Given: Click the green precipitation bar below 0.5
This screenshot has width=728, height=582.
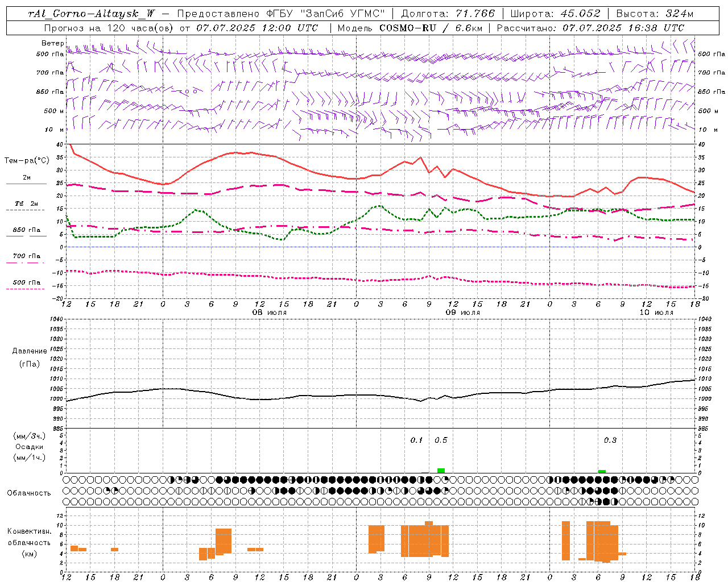Looking at the screenshot, I should point(441,471).
